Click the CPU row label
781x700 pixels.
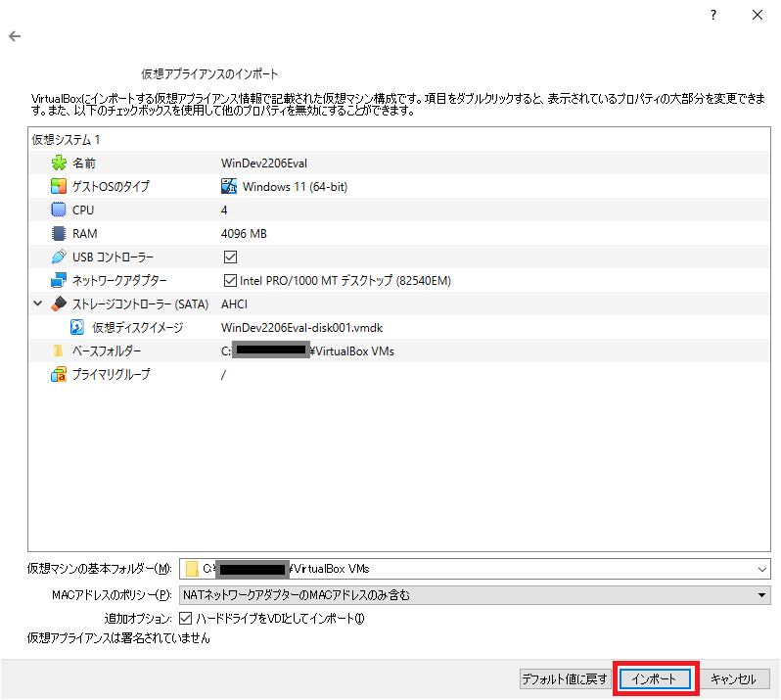tap(83, 210)
